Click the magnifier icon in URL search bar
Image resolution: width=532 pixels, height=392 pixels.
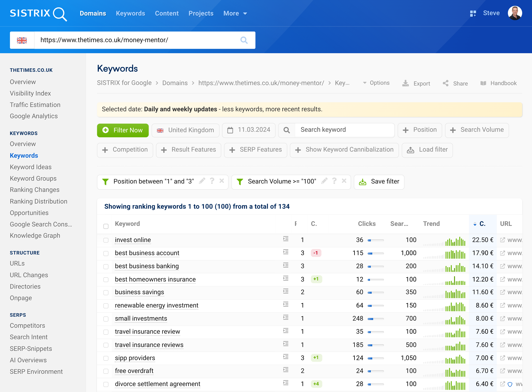tap(244, 40)
